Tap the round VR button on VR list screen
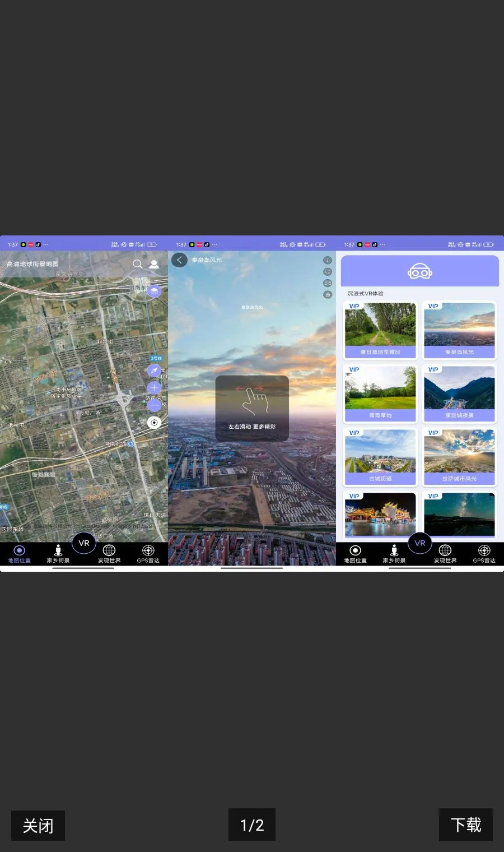 coord(420,543)
